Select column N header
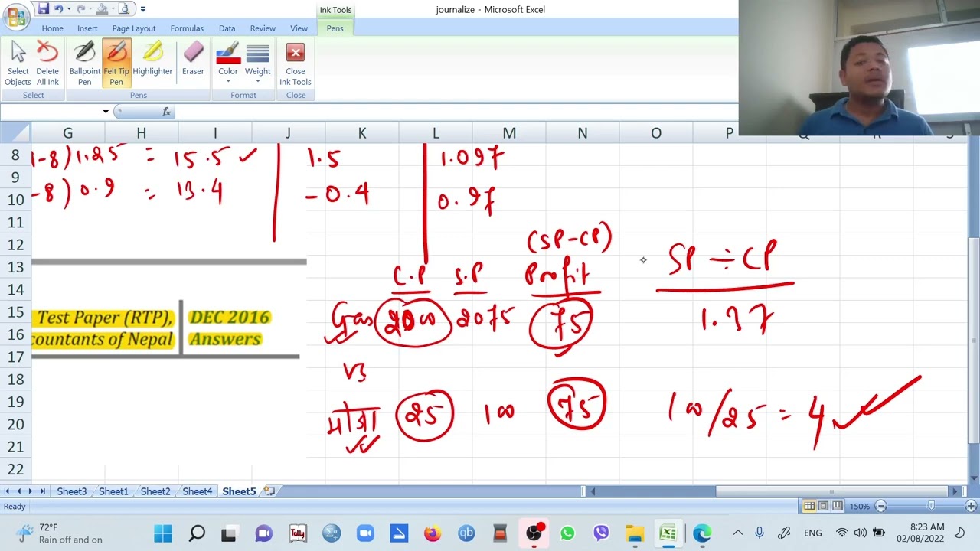 [x=583, y=133]
